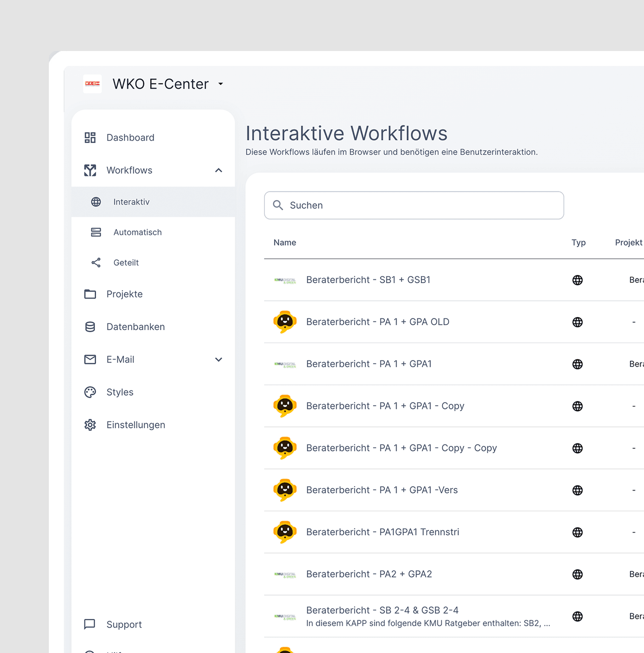This screenshot has height=653, width=644.
Task: Click the WKO logo icon
Action: click(x=92, y=84)
